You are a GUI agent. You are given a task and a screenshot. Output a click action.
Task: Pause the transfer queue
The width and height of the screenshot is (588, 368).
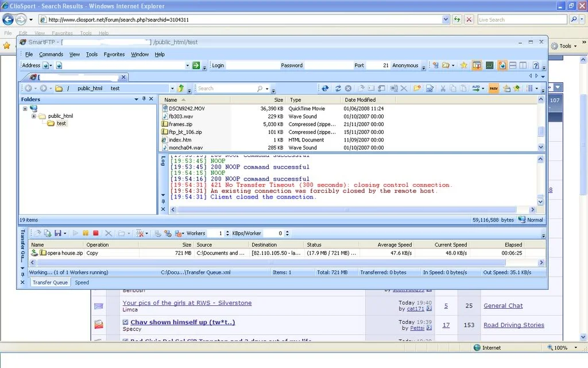point(86,233)
